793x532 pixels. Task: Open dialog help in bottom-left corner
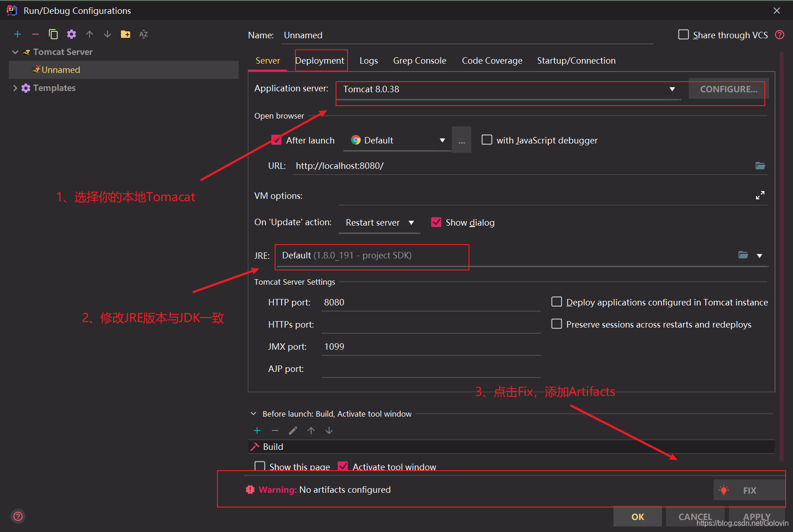[18, 516]
